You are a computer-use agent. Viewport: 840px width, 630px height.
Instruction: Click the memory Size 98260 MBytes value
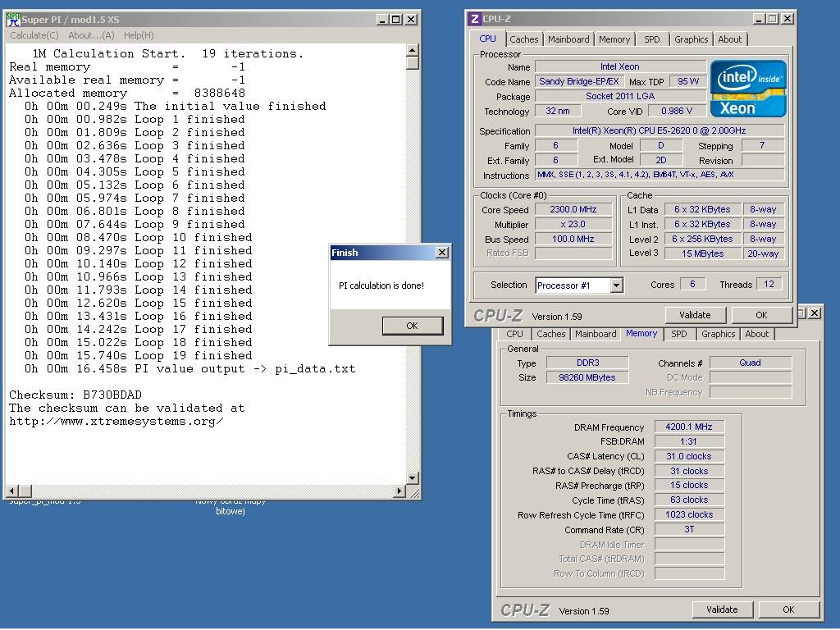(587, 377)
